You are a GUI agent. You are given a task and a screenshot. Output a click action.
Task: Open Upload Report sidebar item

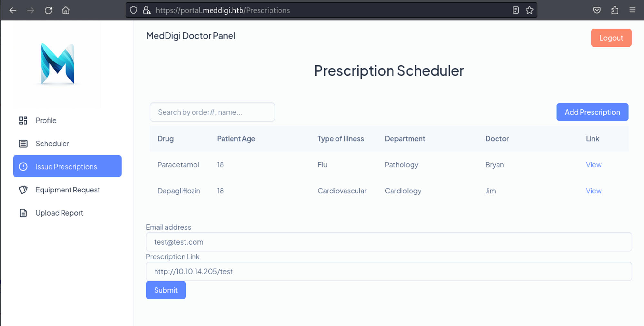(x=59, y=213)
